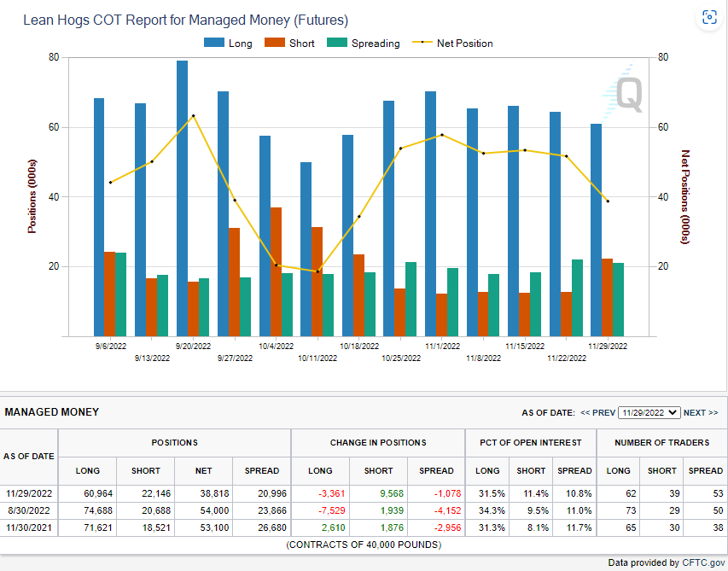Click net position value 38,818

pyautogui.click(x=214, y=493)
